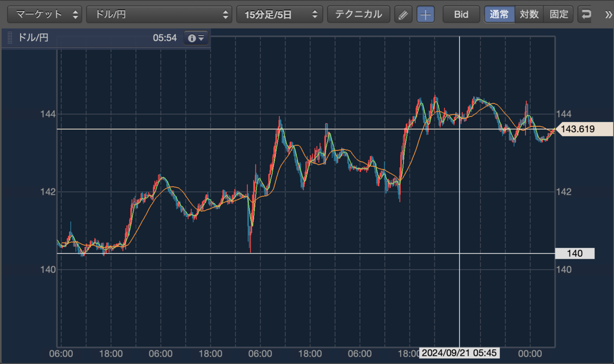The image size is (614, 364).
Task: Click the 00:00 time axis label
Action: coord(530,354)
